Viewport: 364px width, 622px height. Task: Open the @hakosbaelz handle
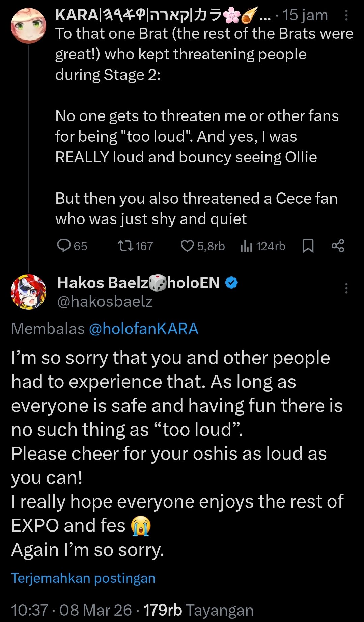(x=105, y=301)
